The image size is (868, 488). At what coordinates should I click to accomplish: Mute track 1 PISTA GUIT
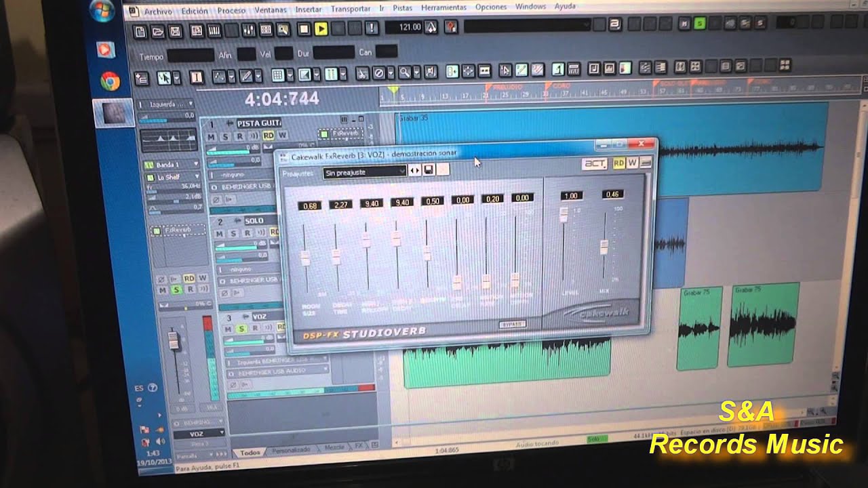[212, 137]
